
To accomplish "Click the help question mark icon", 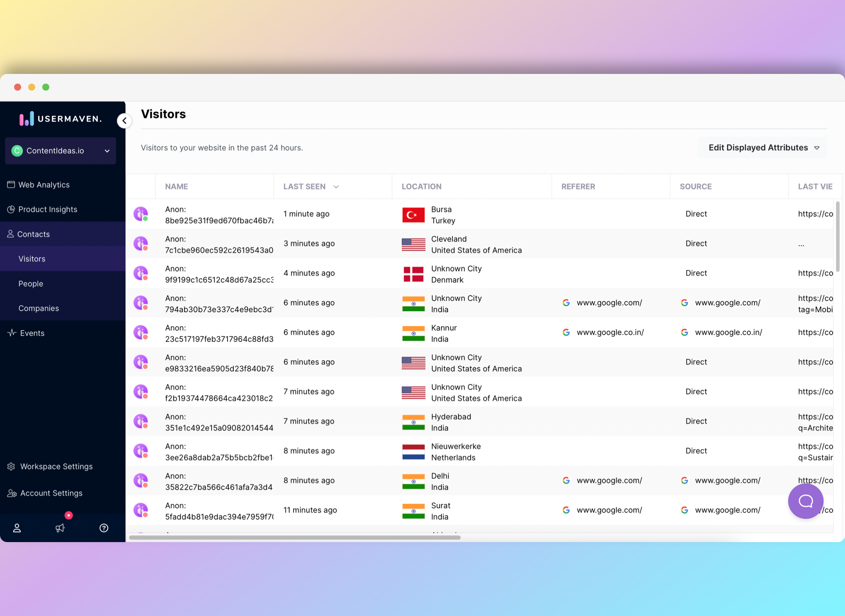I will click(x=104, y=528).
